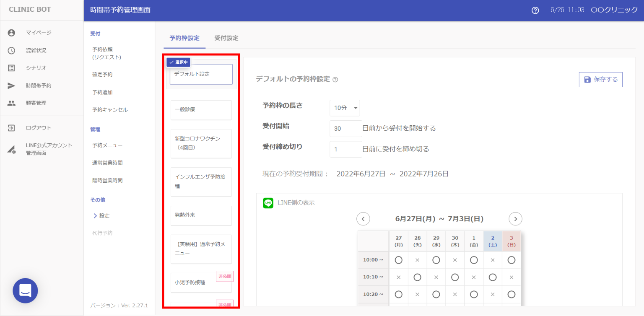Open the chat bubble widget
The height and width of the screenshot is (316, 644).
click(x=25, y=290)
